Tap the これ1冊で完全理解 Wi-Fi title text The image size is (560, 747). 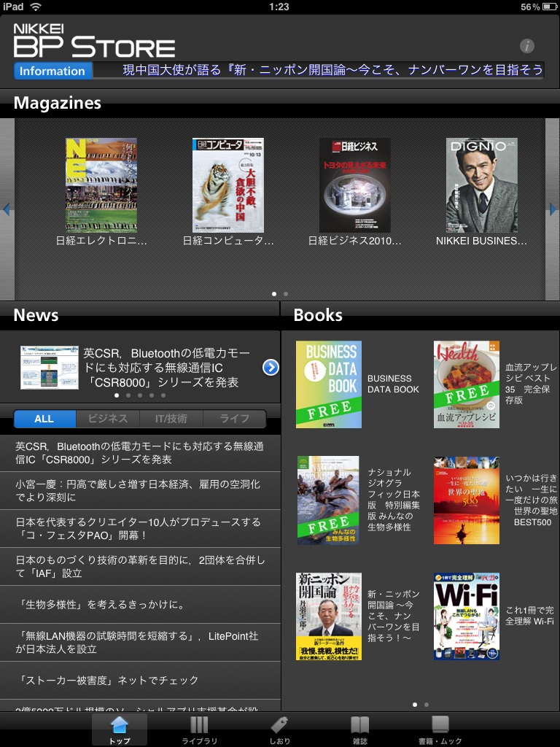529,616
